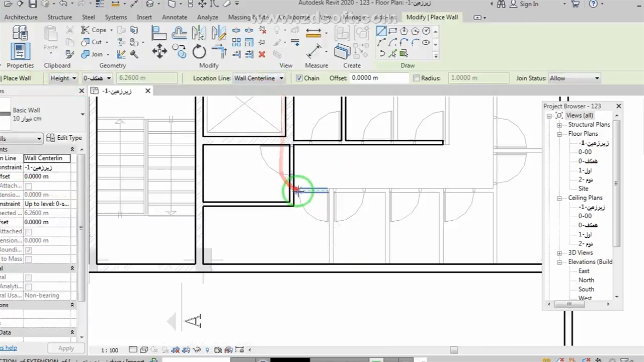Switch to the Annotate ribbon tab
This screenshot has height=362, width=644.
point(175,17)
